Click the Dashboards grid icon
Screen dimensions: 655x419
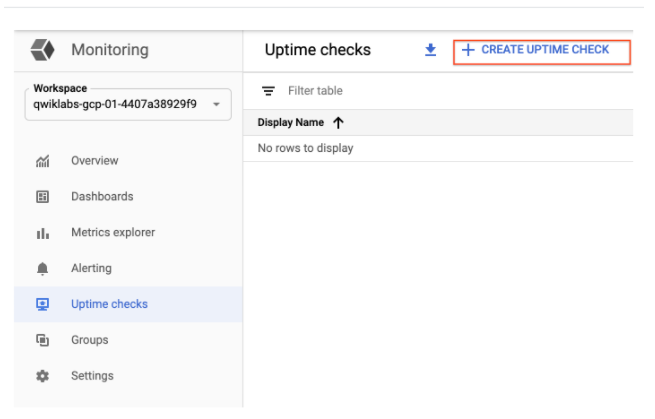tap(42, 197)
